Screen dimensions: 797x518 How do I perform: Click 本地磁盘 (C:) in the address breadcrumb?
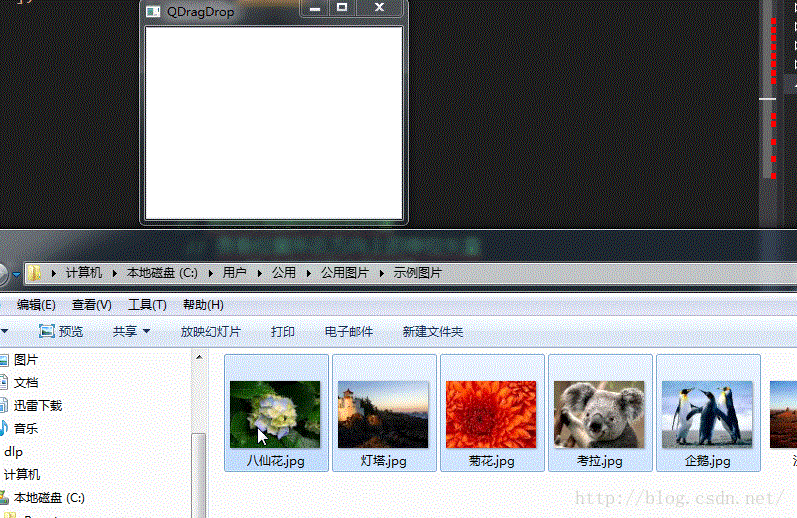click(162, 273)
